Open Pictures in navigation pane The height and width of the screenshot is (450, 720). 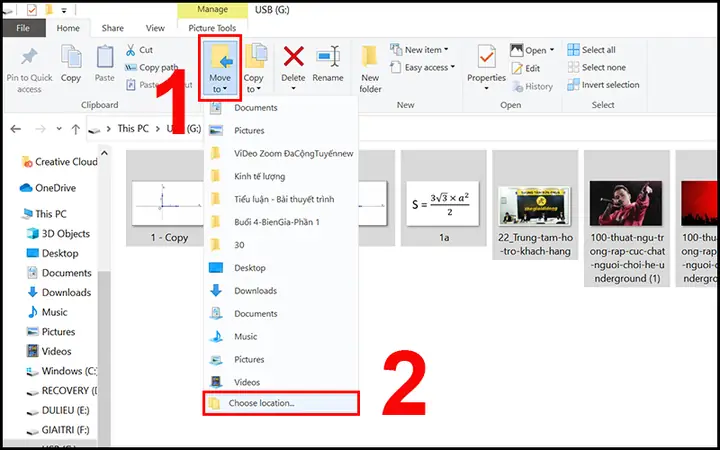tap(51, 332)
